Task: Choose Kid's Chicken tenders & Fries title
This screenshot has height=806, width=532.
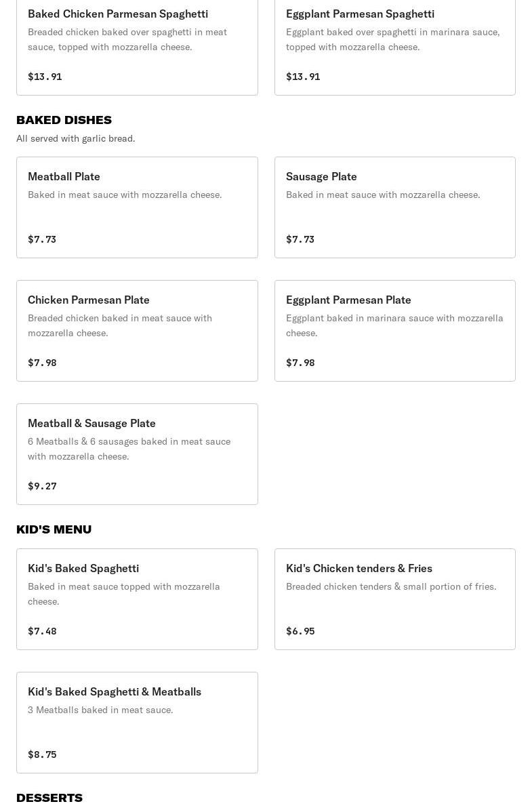Action: click(x=359, y=568)
